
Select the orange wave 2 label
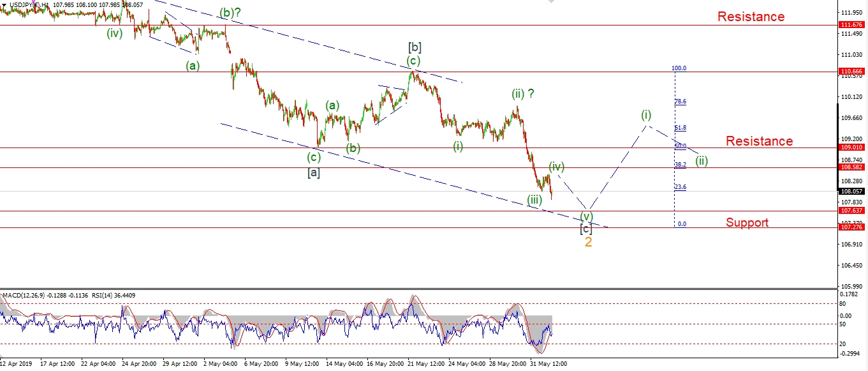point(588,243)
